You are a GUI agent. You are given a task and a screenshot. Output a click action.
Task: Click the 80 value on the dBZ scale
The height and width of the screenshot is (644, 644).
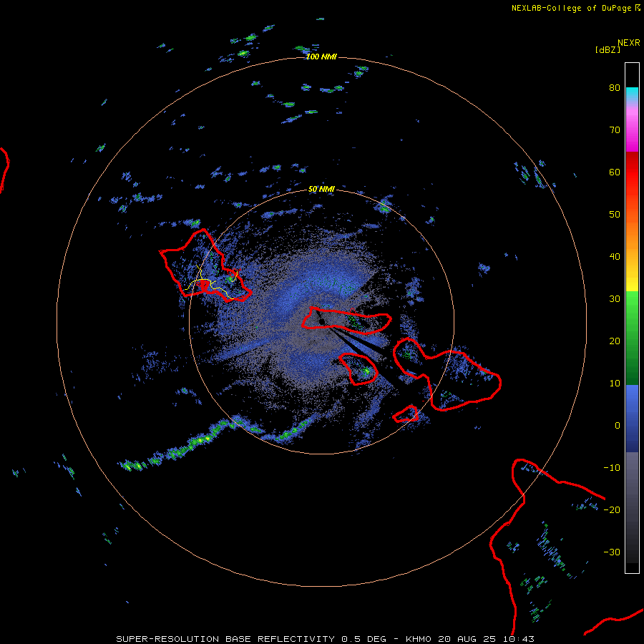615,88
